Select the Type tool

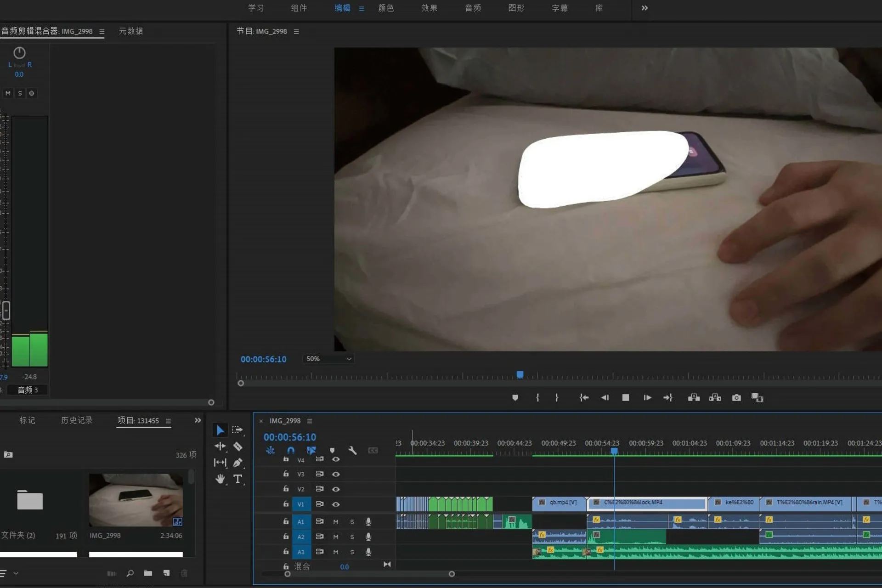237,479
